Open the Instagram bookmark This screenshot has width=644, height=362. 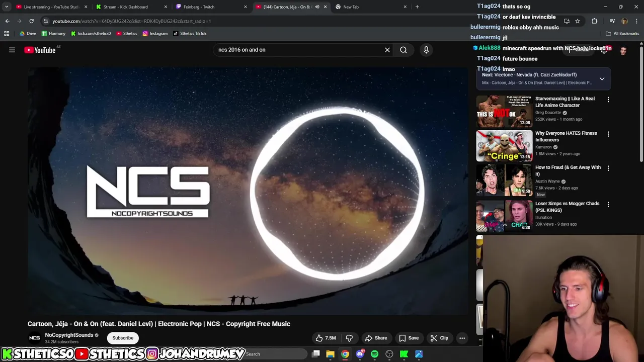pos(155,34)
